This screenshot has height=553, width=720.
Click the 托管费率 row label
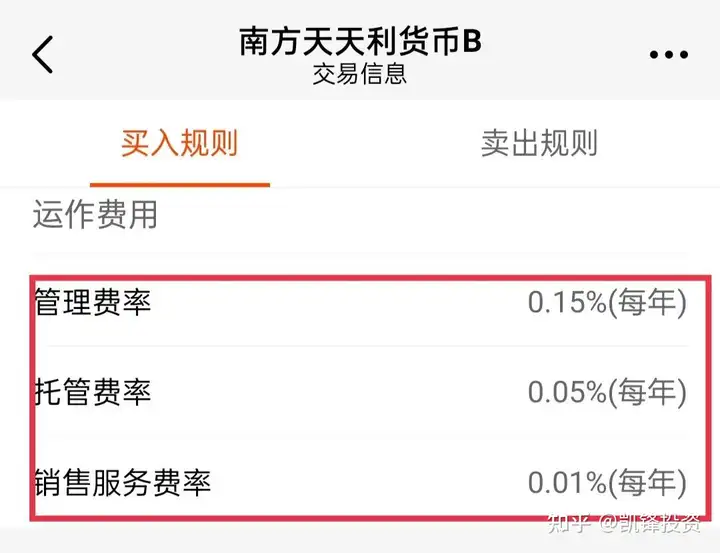[93, 392]
